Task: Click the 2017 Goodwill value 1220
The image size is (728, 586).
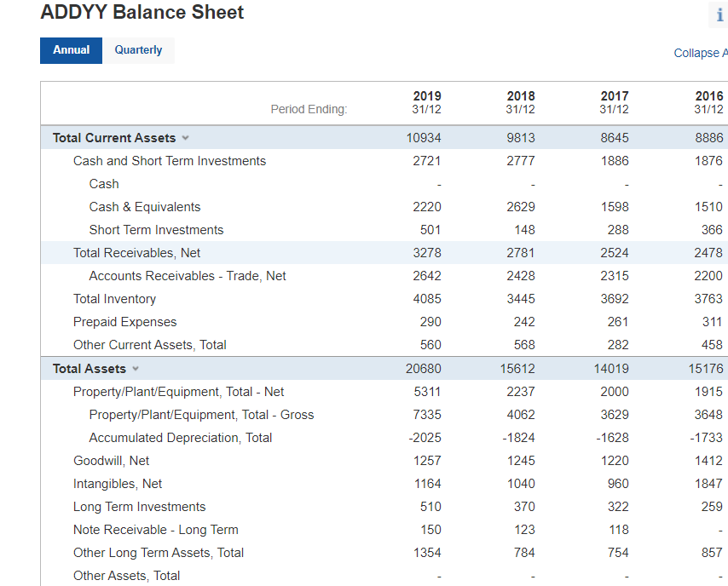Action: (x=615, y=461)
